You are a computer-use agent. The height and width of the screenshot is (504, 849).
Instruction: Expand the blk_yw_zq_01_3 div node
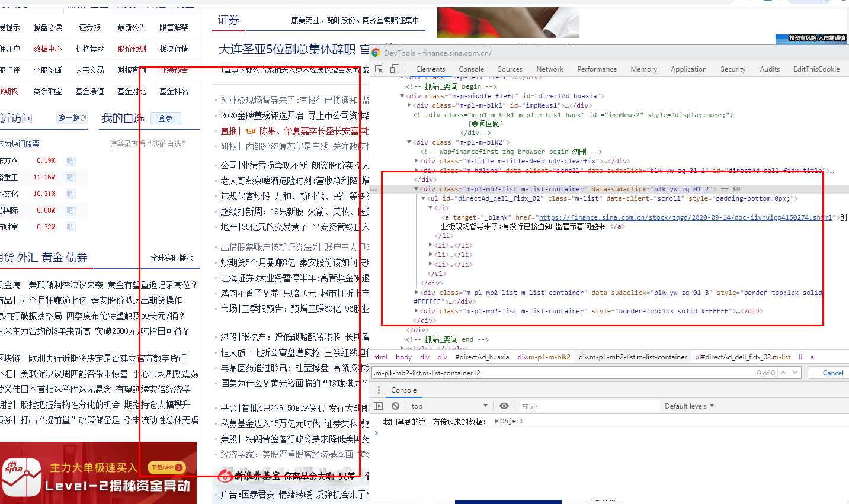tap(416, 293)
